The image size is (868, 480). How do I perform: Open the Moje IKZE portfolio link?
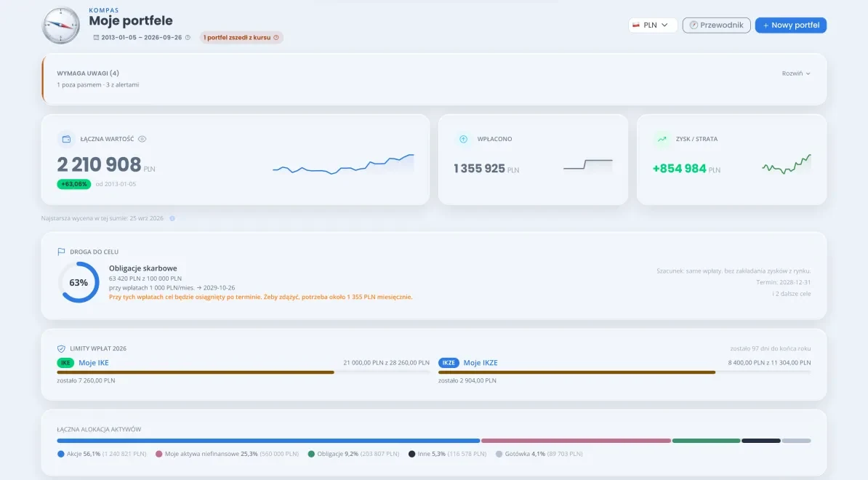481,363
